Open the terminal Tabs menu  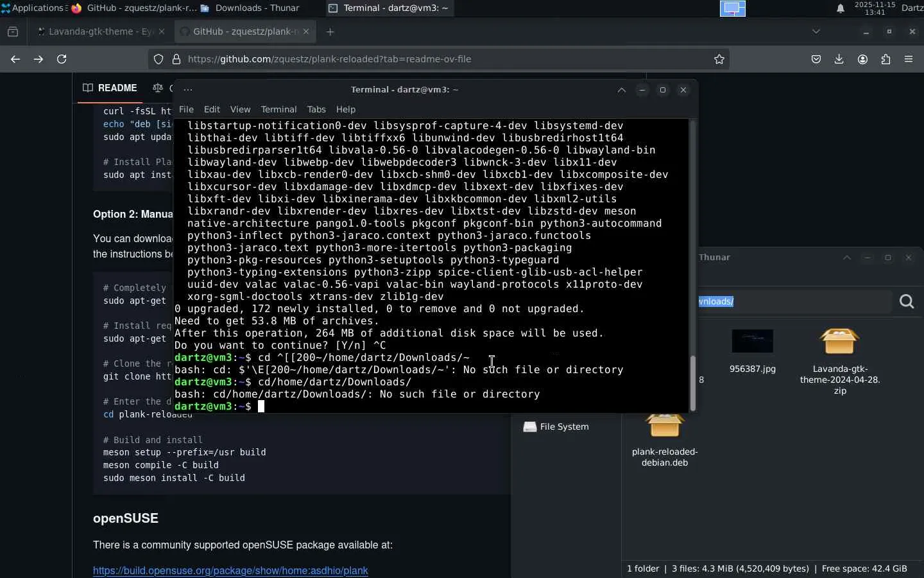(316, 109)
